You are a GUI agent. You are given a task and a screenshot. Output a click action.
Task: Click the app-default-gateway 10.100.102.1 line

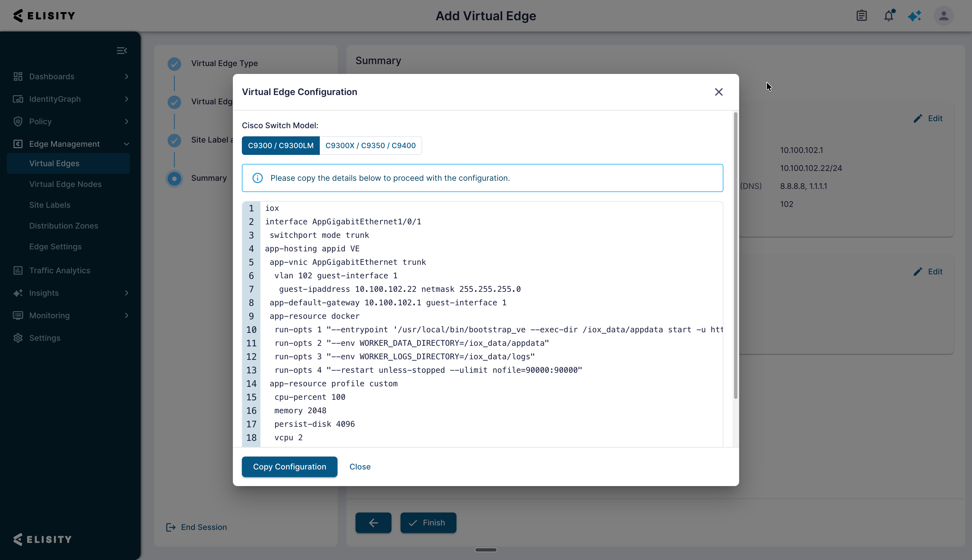click(x=388, y=302)
